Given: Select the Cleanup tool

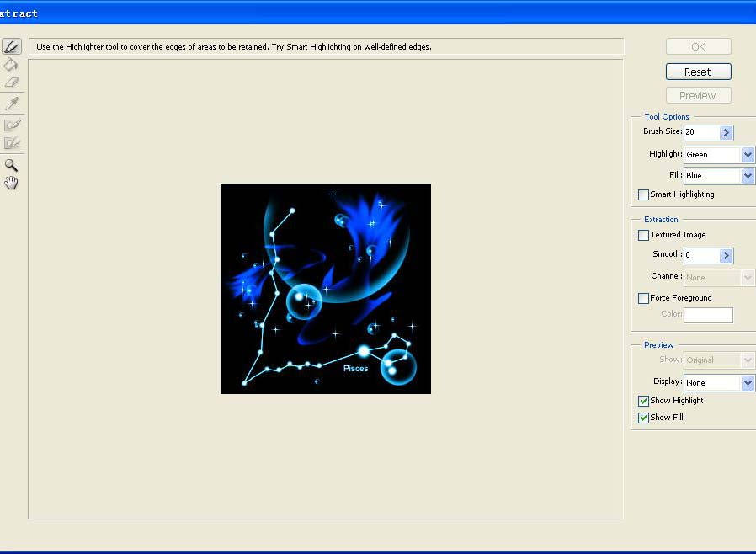Looking at the screenshot, I should click(11, 125).
